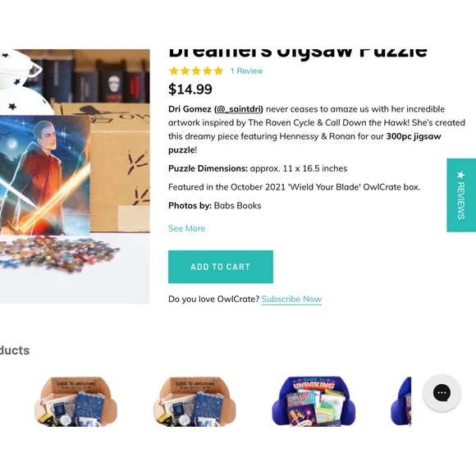Screen dimensions: 476x476
Task: Select the partially visible blue crate product
Action: tap(401, 401)
